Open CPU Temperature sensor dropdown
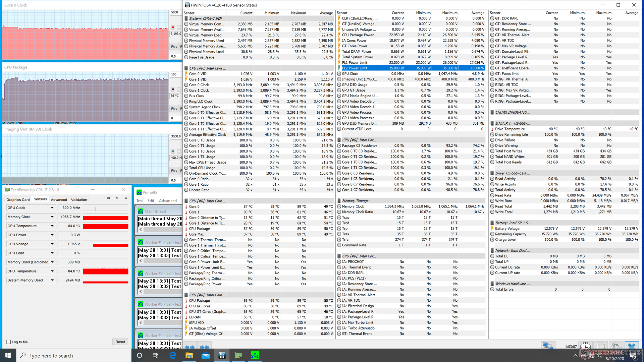The width and height of the screenshot is (644, 362). [x=52, y=271]
